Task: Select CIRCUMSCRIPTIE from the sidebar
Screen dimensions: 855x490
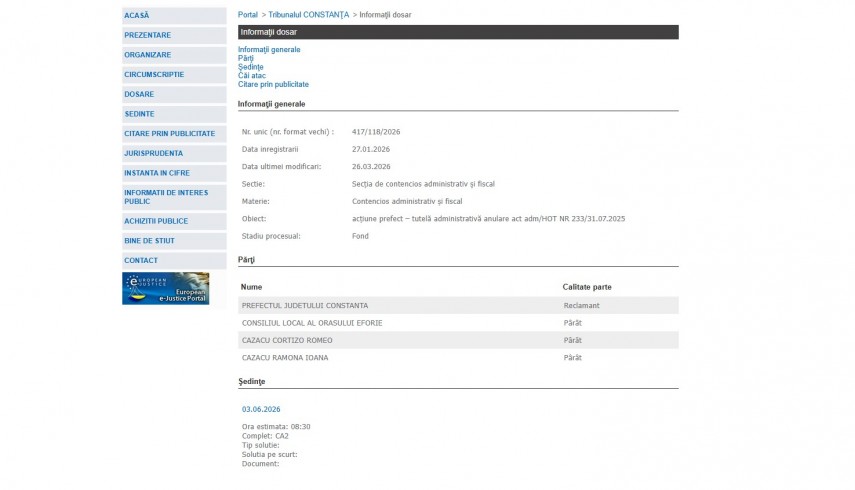Action: point(154,74)
